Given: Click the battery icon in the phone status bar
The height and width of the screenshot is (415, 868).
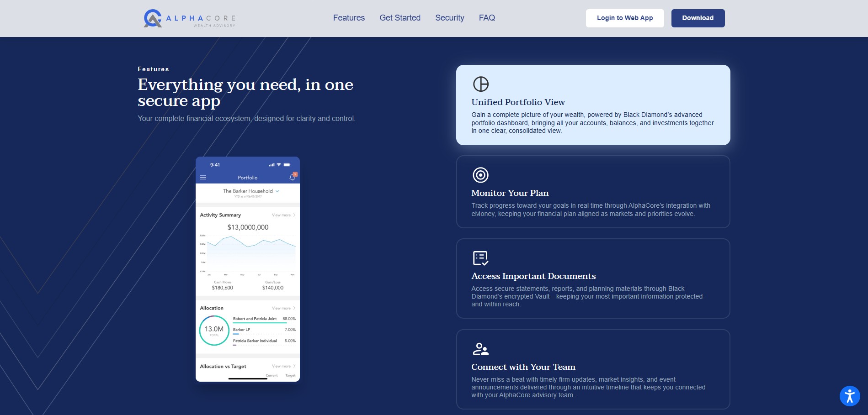Looking at the screenshot, I should 287,164.
